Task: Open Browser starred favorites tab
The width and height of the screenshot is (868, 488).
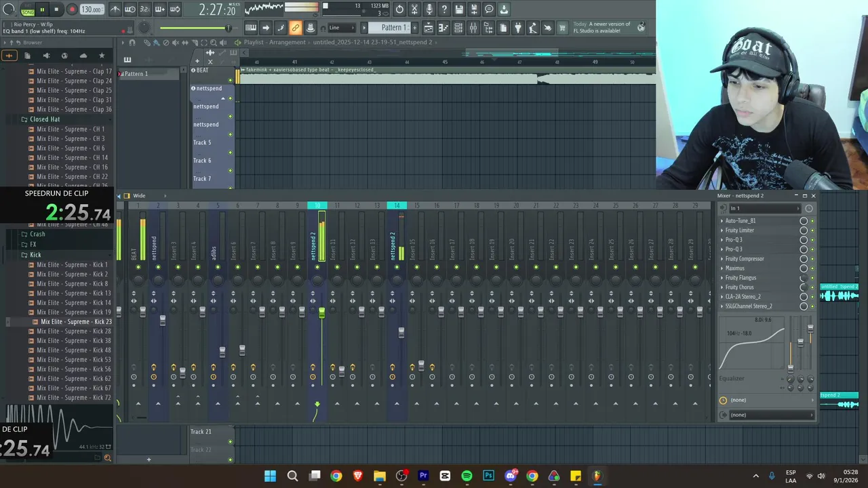Action: (102, 56)
